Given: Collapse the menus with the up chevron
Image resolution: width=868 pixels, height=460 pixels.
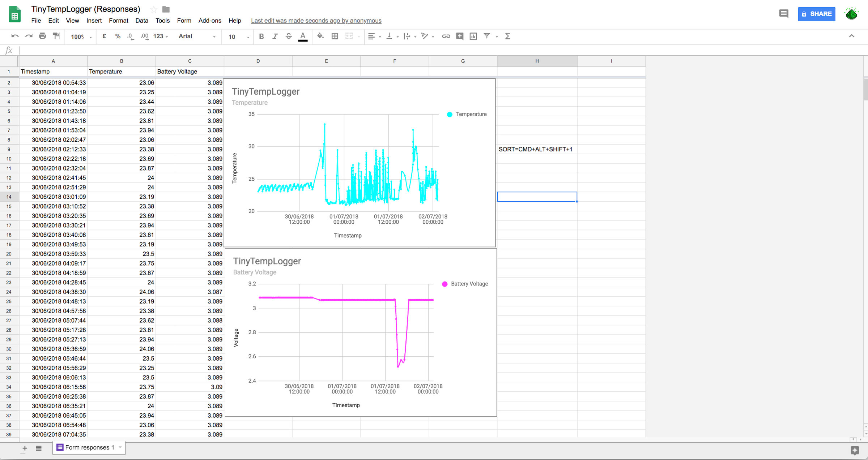Looking at the screenshot, I should click(852, 36).
